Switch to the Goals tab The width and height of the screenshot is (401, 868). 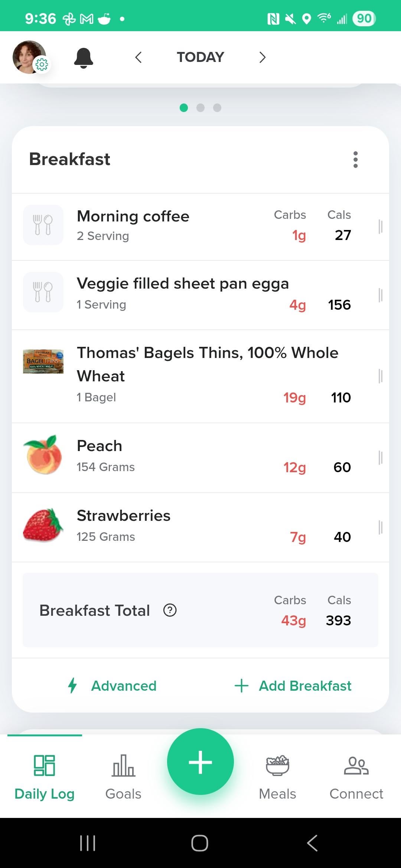pos(123,776)
